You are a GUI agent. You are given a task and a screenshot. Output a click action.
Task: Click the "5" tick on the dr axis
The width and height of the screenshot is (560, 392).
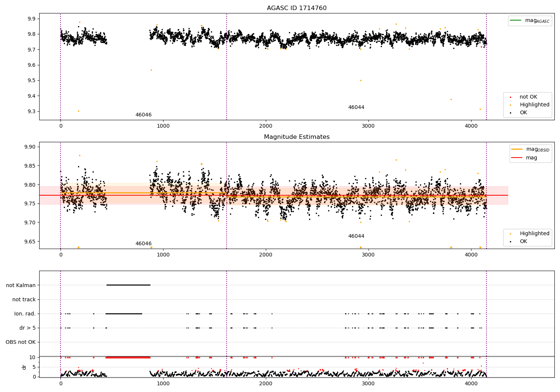[x=34, y=367]
